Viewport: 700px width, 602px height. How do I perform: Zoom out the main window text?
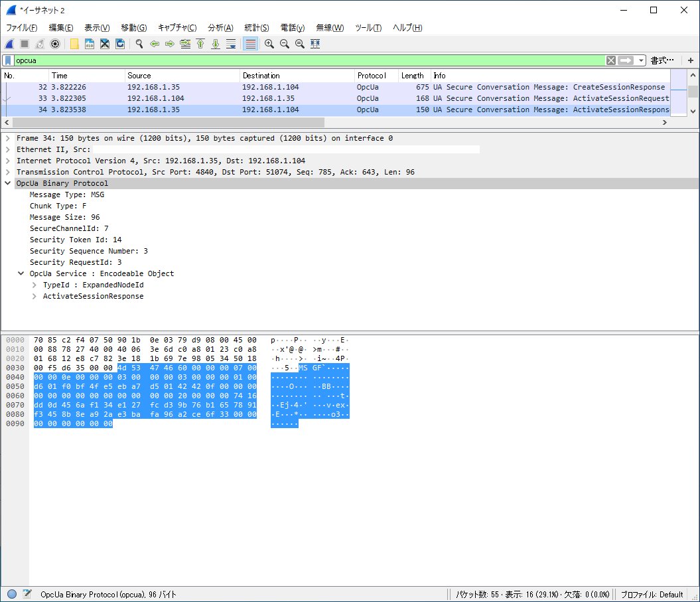[x=285, y=44]
